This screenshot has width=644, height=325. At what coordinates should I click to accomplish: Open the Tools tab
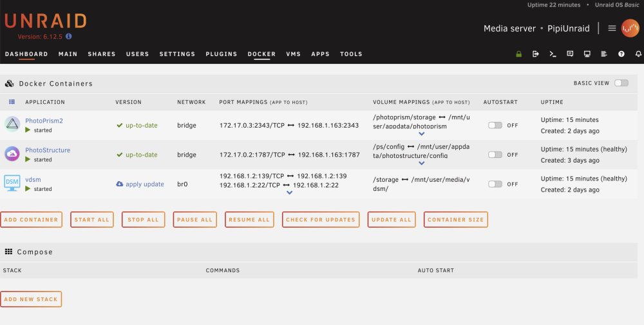pos(351,54)
